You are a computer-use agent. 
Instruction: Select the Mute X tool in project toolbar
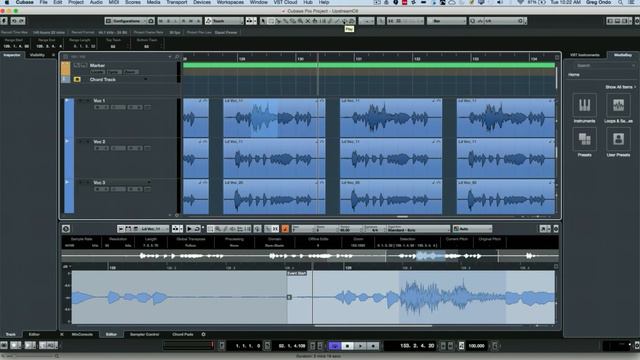point(307,21)
